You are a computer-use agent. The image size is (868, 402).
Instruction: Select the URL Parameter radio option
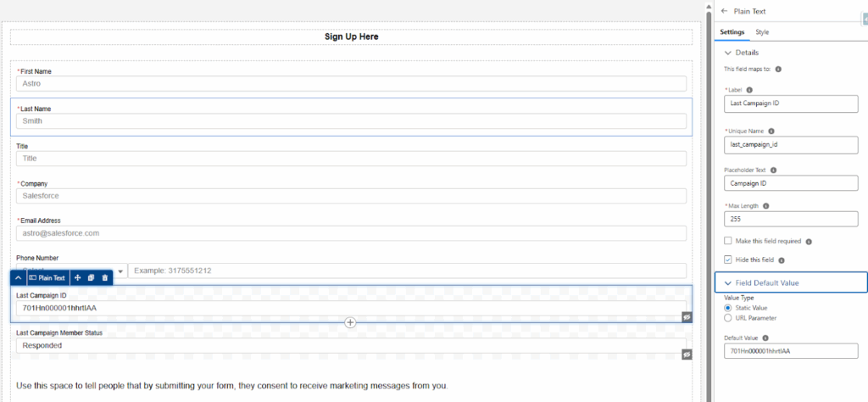(x=728, y=318)
